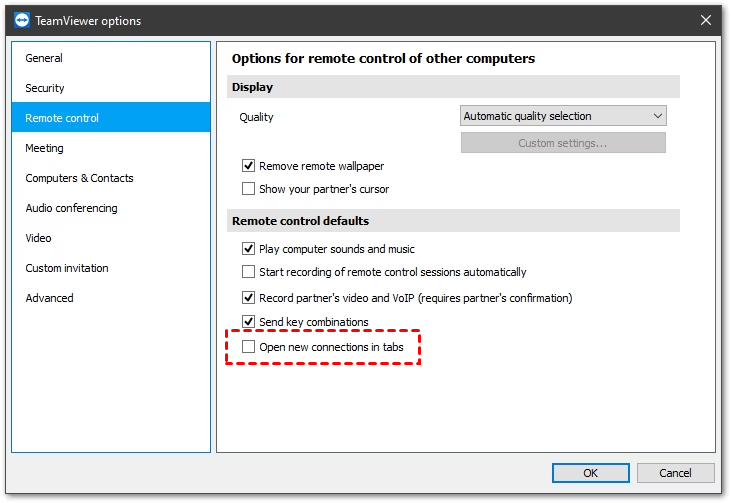Open the General settings section
This screenshot has height=503, width=731.
coord(44,58)
